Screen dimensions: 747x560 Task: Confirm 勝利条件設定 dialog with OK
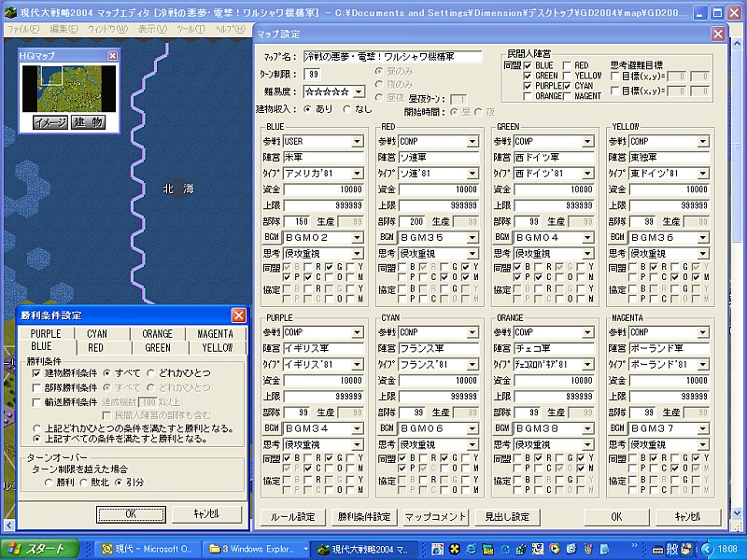(131, 514)
